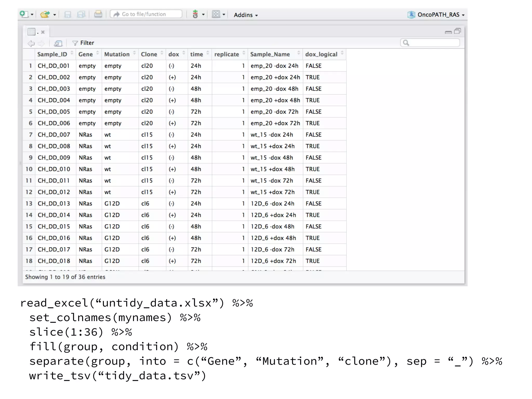Screen dimensions: 532x399
Task: Expand the recent files dropdown arrow
Action: pos(55,15)
